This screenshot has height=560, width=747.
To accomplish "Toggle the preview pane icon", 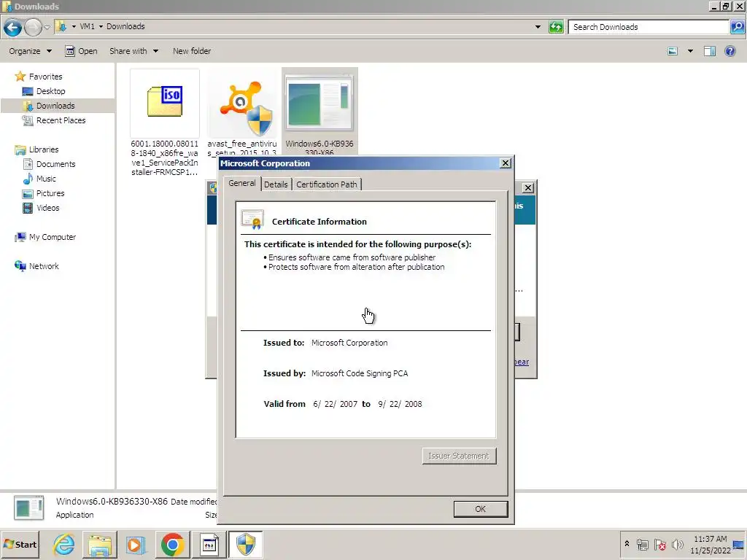I will click(x=709, y=51).
